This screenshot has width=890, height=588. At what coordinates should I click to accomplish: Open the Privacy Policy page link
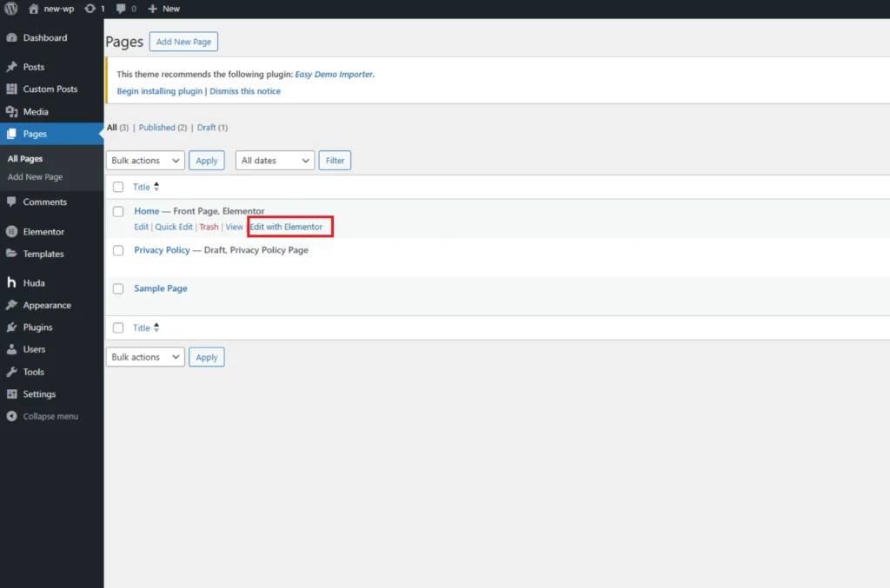[162, 250]
